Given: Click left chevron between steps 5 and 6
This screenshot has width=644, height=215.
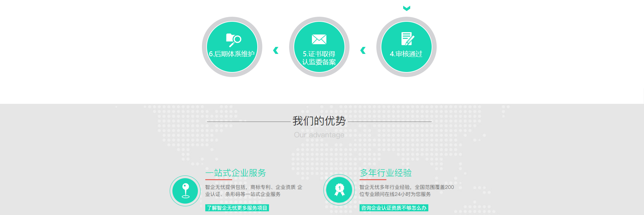Looking at the screenshot, I should tap(276, 51).
